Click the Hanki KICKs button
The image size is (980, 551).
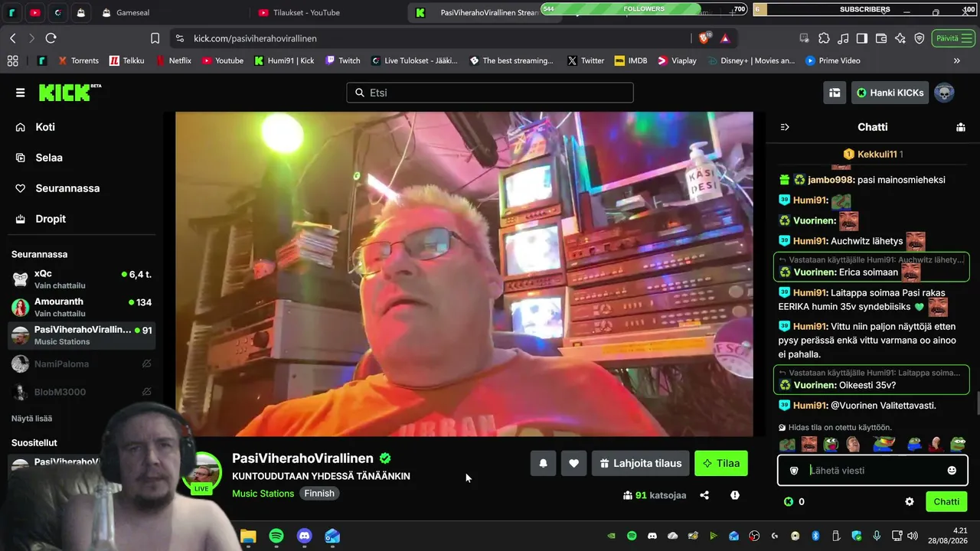(x=890, y=93)
